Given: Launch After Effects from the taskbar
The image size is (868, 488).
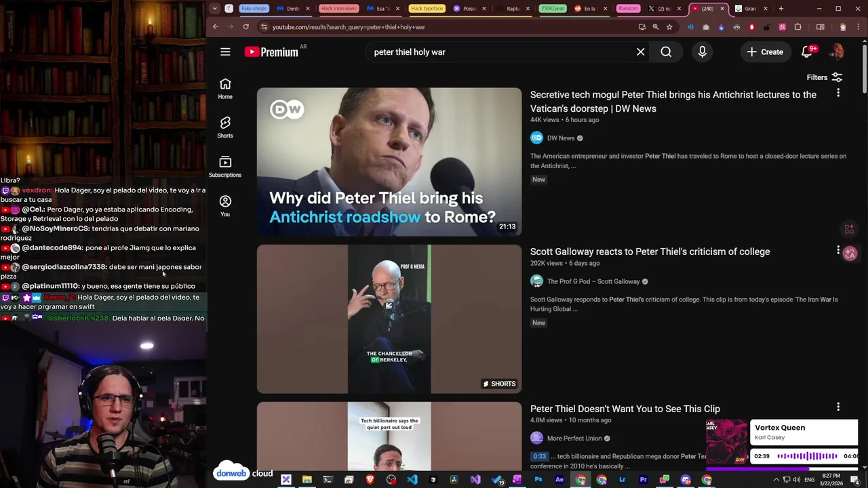Looking at the screenshot, I should tap(559, 480).
